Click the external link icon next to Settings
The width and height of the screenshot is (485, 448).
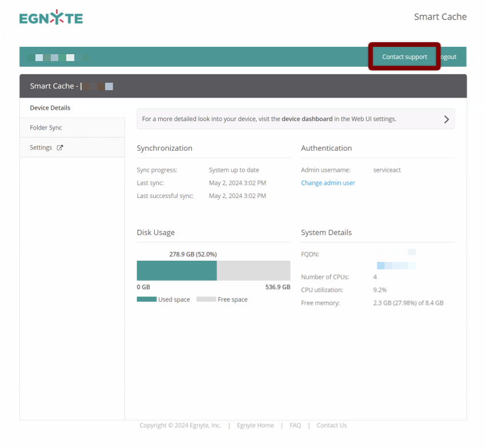coord(61,147)
